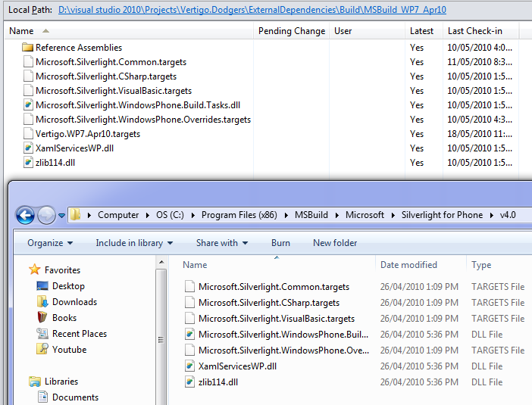Image resolution: width=532 pixels, height=405 pixels.
Task: Select Microsoft.Silverlight.Common.targets in Explorer
Action: click(x=274, y=287)
